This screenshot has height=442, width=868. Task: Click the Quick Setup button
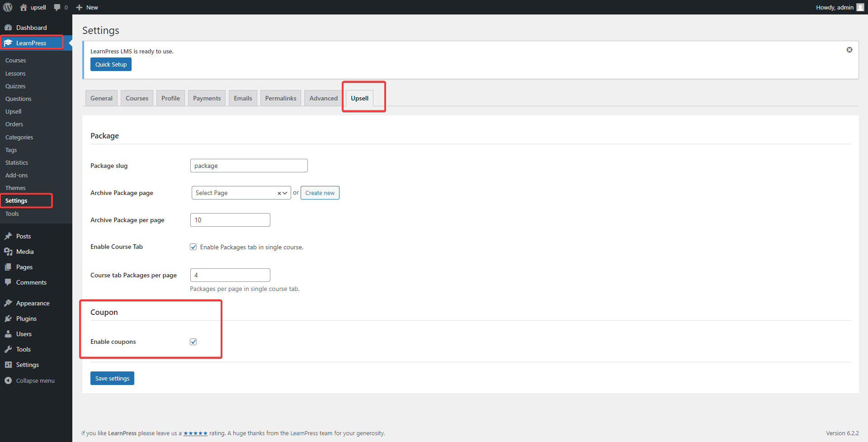click(x=111, y=64)
